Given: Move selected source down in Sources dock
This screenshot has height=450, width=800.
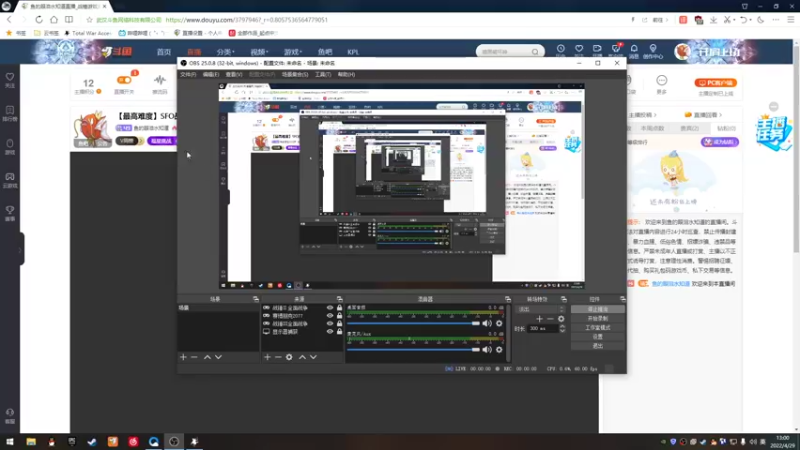Looking at the screenshot, I should click(x=313, y=357).
